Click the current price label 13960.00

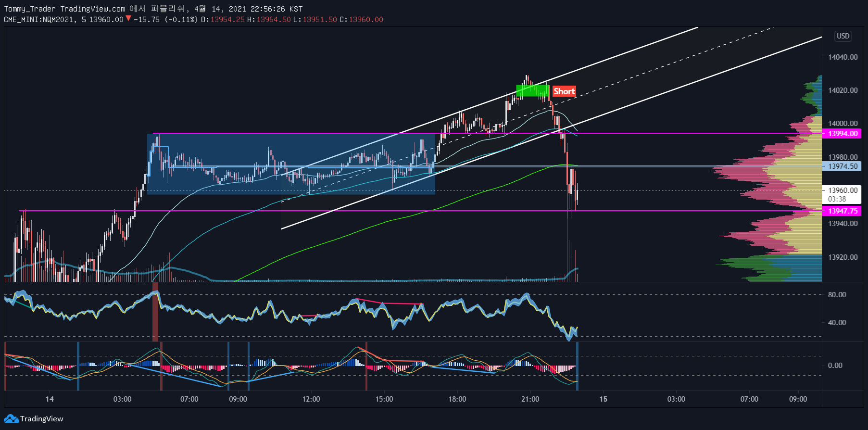[x=843, y=190]
